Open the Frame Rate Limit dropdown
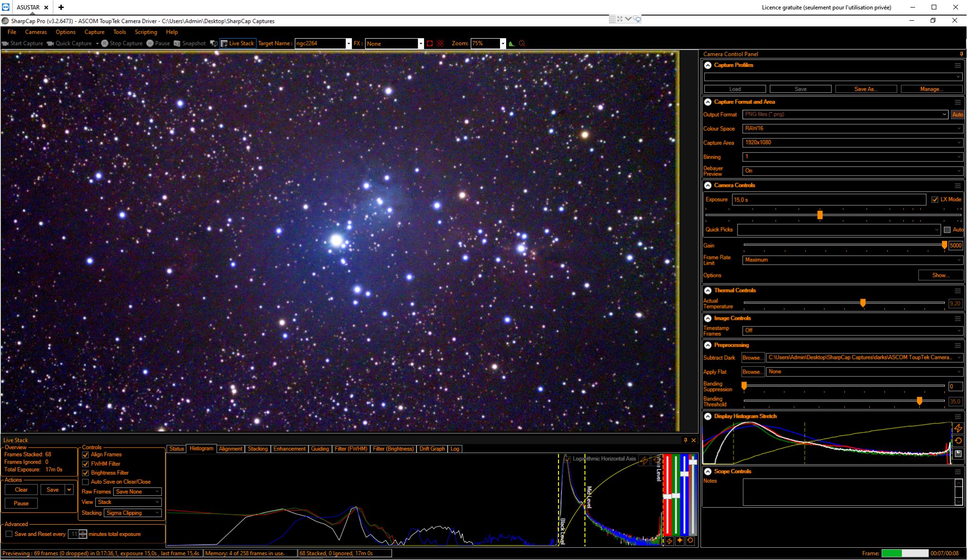This screenshot has width=967, height=560. pyautogui.click(x=853, y=260)
